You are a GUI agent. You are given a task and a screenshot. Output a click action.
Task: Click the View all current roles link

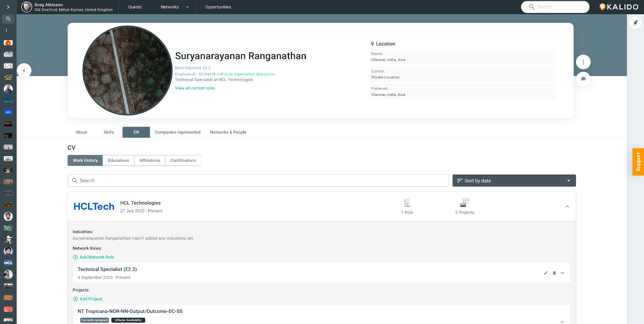(195, 88)
